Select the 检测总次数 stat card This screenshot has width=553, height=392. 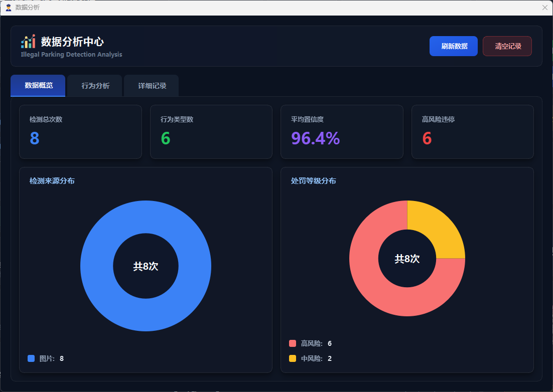[x=80, y=132]
